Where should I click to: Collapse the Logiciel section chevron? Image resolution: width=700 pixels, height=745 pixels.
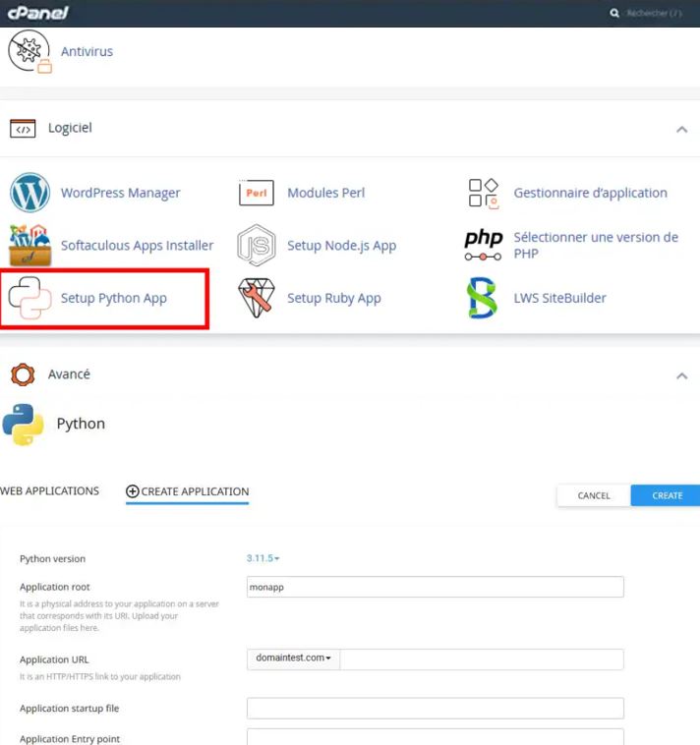coord(682,129)
